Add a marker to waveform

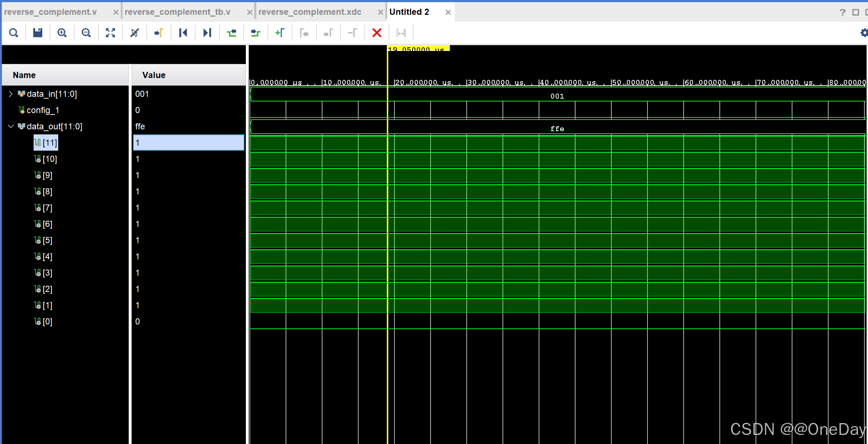coord(280,33)
